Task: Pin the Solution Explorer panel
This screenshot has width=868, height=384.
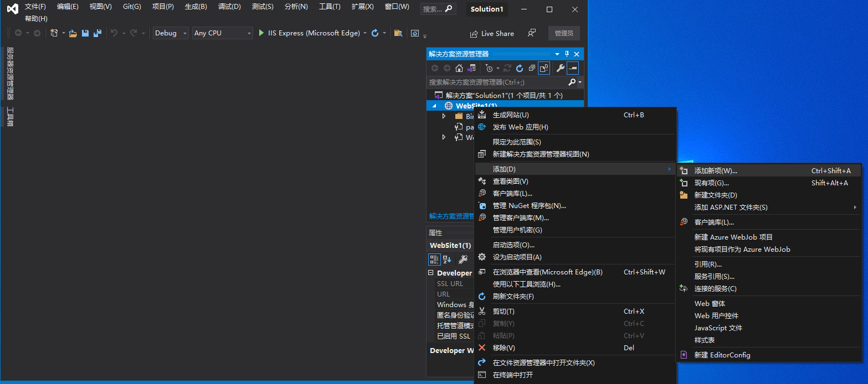Action: pos(567,54)
